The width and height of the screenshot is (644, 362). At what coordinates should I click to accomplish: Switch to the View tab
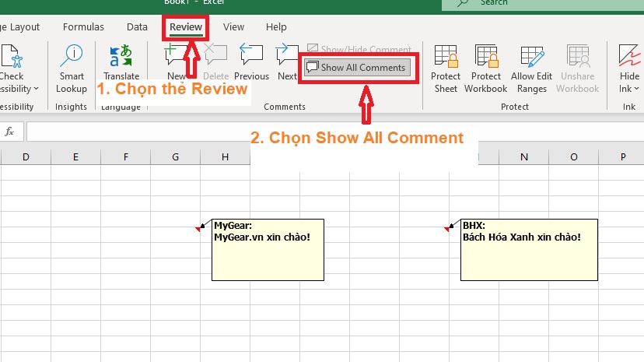click(233, 27)
